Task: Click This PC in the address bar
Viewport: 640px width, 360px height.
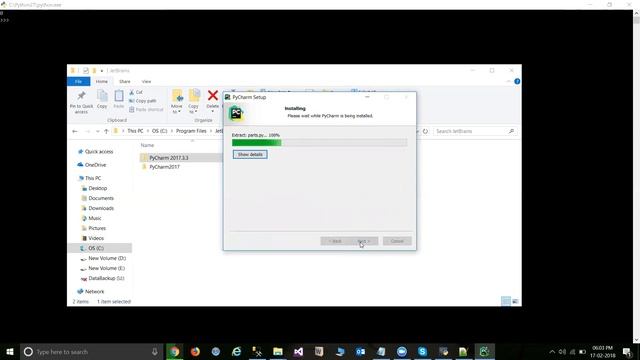Action: (x=135, y=131)
